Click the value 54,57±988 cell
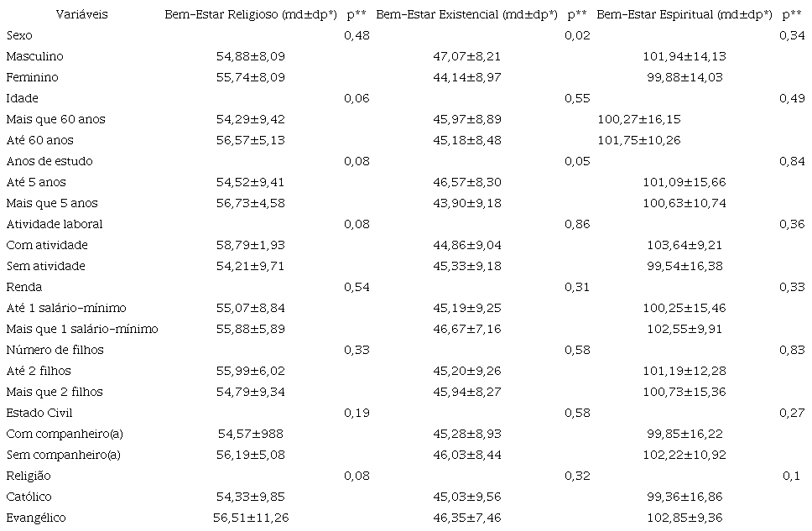Screen dimensions: 812x531 coord(252,434)
